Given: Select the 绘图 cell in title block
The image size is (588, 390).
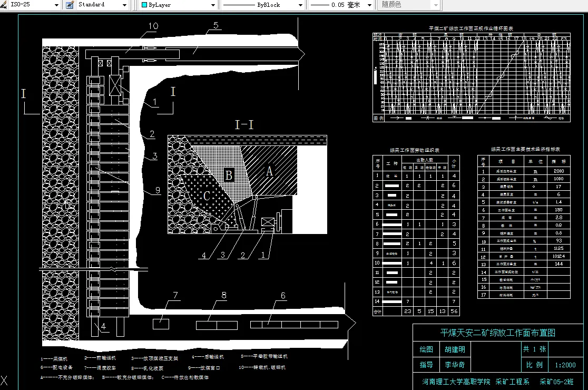Looking at the screenshot, I should (x=426, y=349).
